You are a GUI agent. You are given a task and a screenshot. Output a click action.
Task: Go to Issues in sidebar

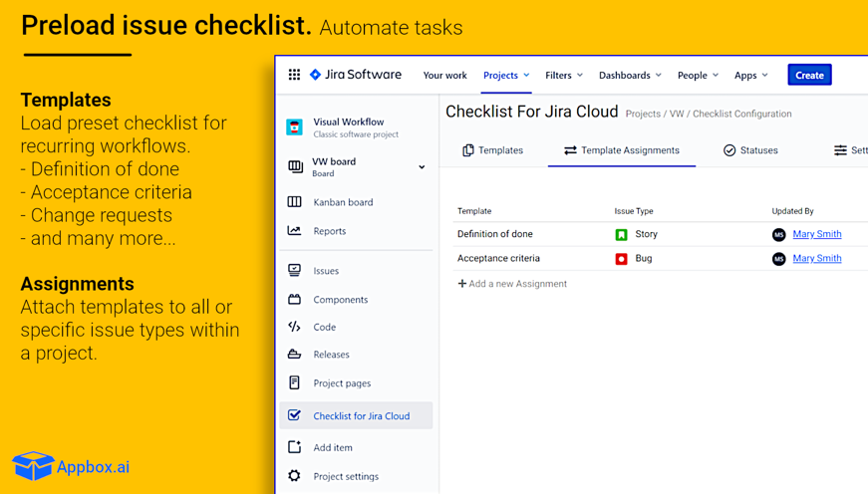pyautogui.click(x=326, y=271)
